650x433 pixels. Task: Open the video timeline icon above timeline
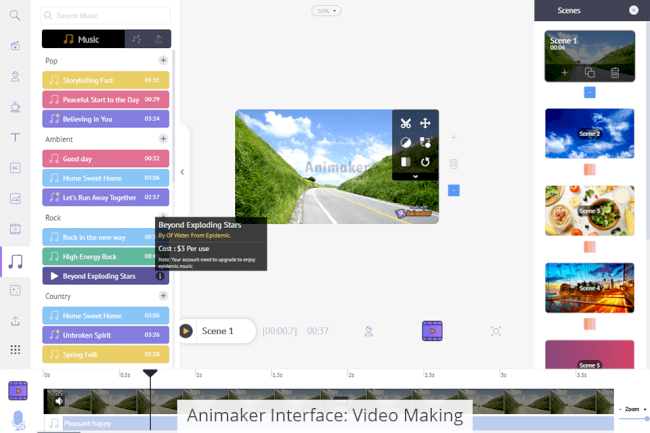(x=432, y=331)
